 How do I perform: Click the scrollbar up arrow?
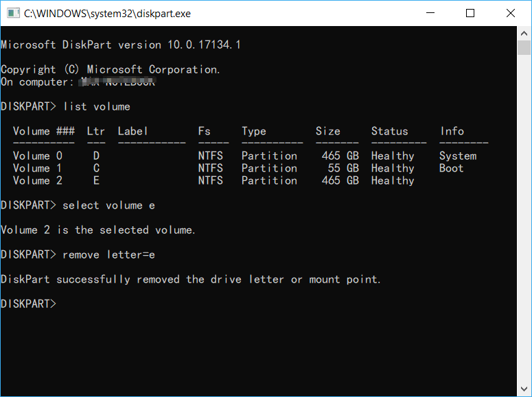(524, 33)
